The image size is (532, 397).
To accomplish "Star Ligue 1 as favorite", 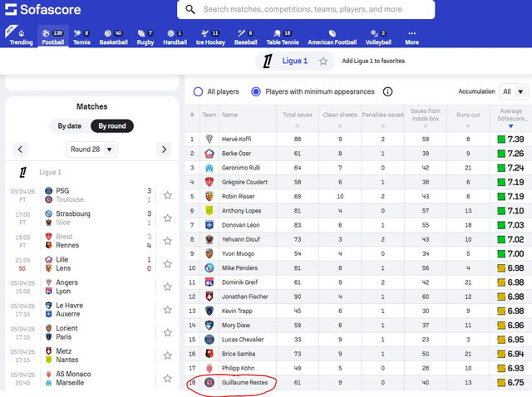I will [323, 61].
